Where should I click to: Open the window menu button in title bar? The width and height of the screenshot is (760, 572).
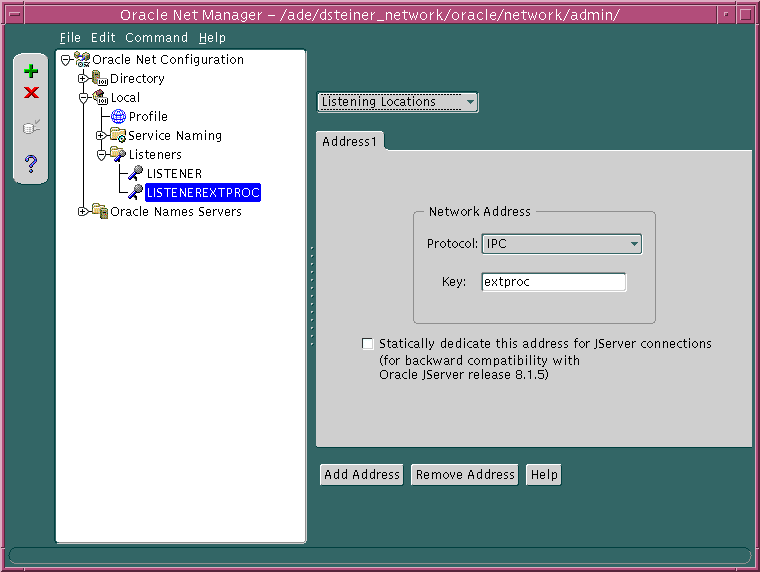[x=15, y=14]
